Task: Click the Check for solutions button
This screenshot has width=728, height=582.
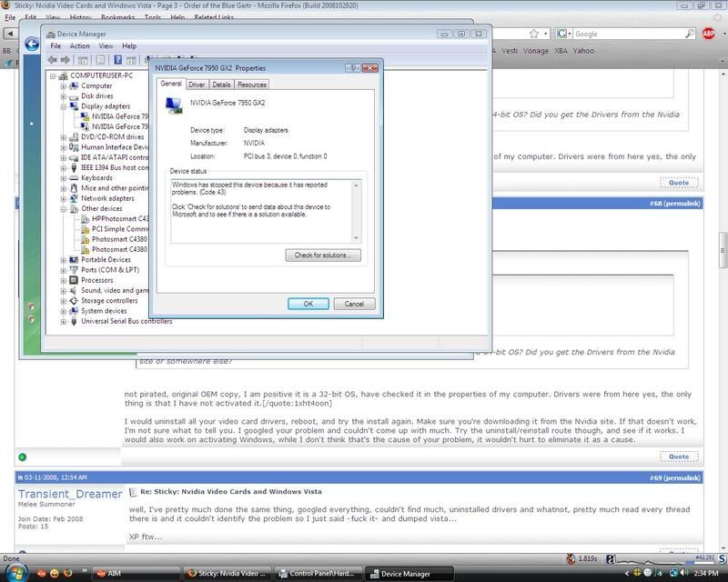Action: point(323,256)
